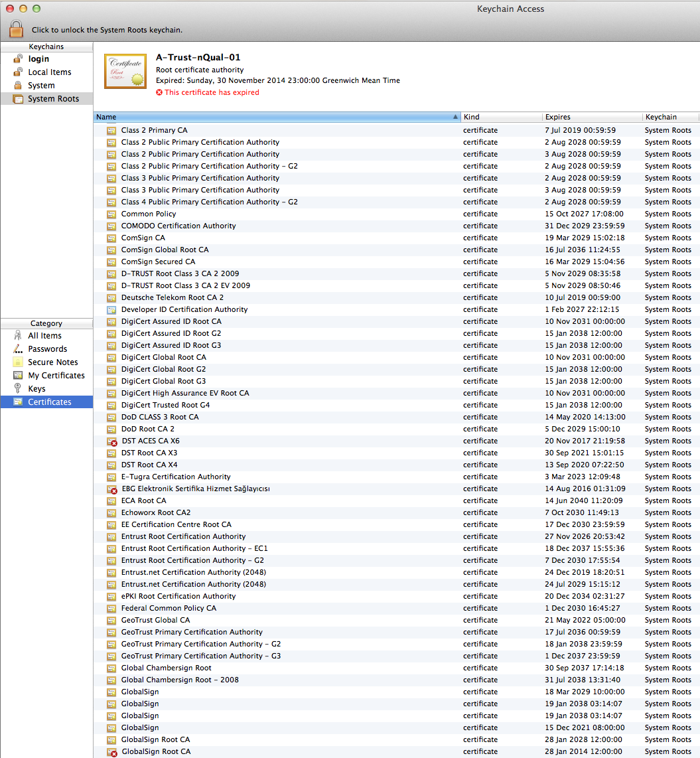This screenshot has width=700, height=758.
Task: Select COMODO Certification Authority row
Action: click(396, 226)
